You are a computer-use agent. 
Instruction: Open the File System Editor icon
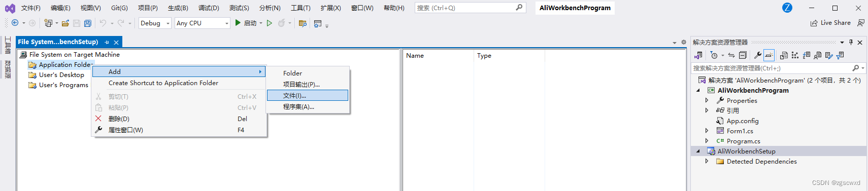pyautogui.click(x=784, y=55)
